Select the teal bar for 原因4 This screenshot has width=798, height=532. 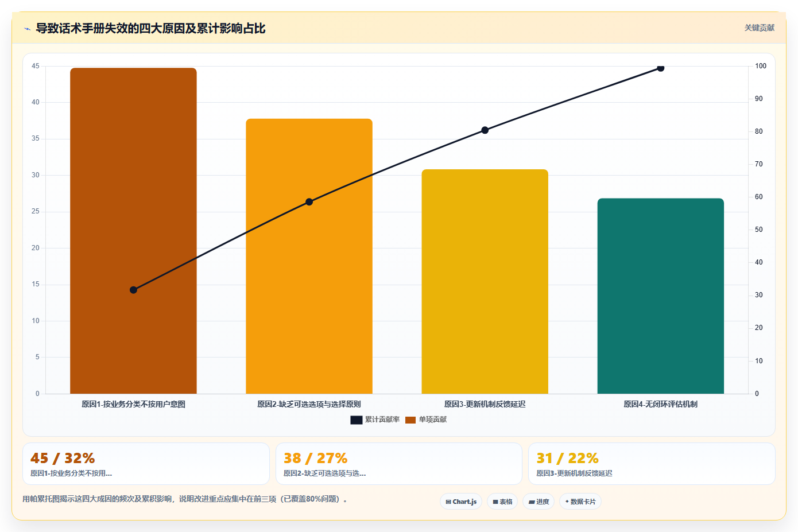pos(660,296)
